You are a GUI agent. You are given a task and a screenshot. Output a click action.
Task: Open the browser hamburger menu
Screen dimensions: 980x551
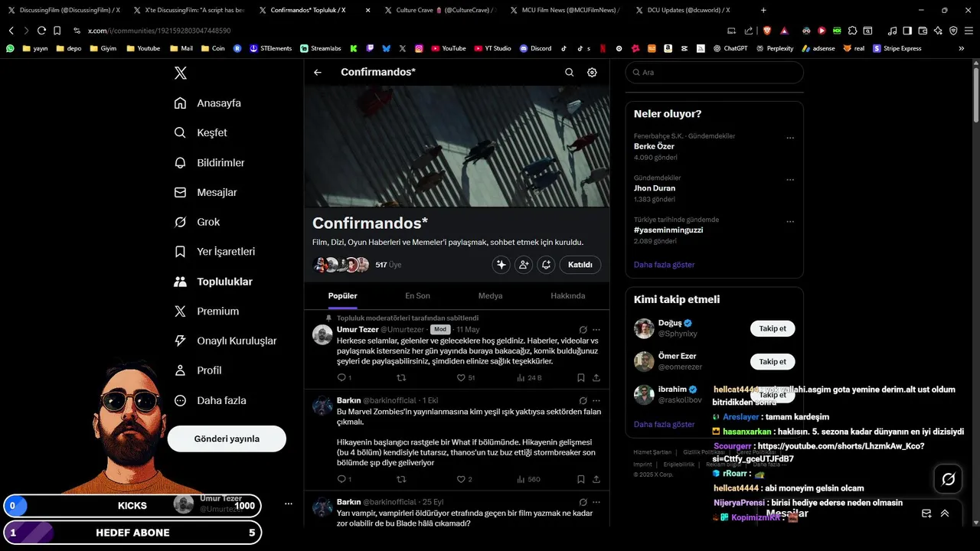tap(969, 31)
